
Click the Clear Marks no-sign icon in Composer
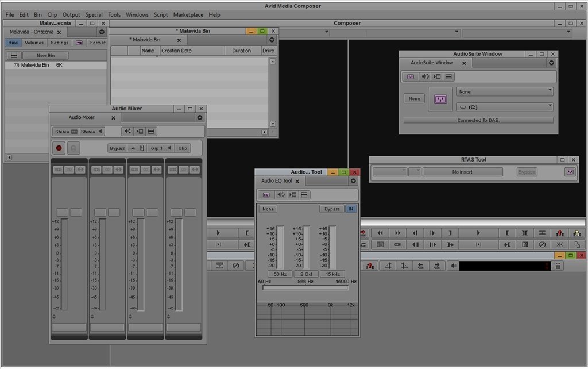[542, 244]
